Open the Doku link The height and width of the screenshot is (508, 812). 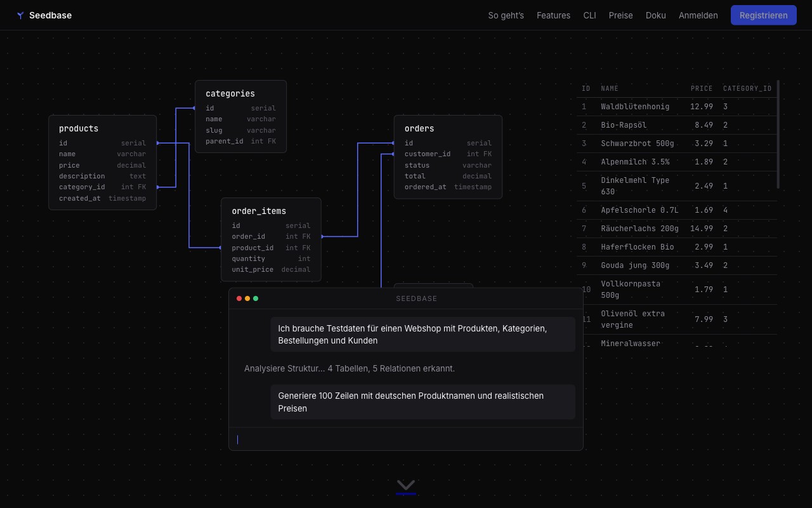point(656,15)
